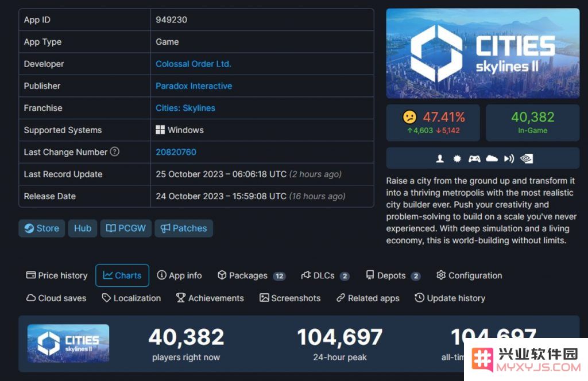Click the "Publisher" row label
Image resolution: width=588 pixels, height=381 pixels.
[x=42, y=86]
